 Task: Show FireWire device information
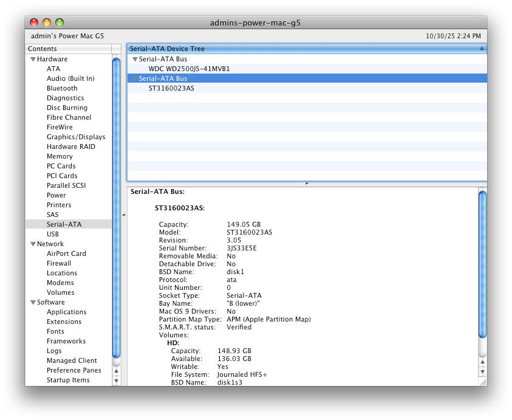60,128
